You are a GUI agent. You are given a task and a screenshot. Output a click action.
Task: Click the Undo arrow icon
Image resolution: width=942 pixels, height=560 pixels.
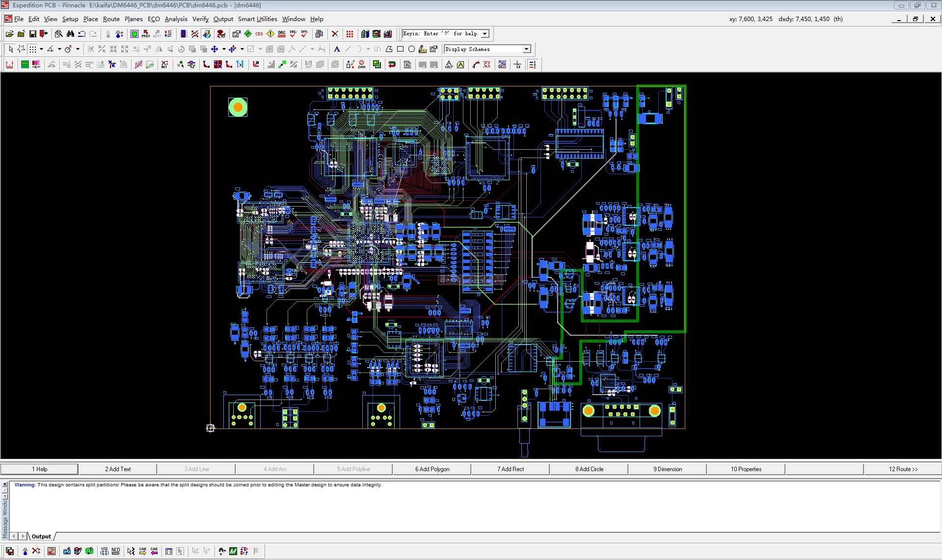click(x=82, y=34)
